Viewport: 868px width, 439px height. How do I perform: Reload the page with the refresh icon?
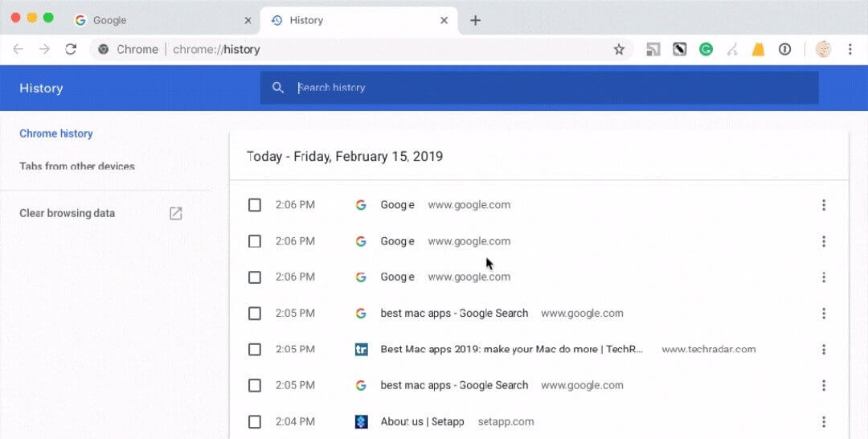coord(71,49)
